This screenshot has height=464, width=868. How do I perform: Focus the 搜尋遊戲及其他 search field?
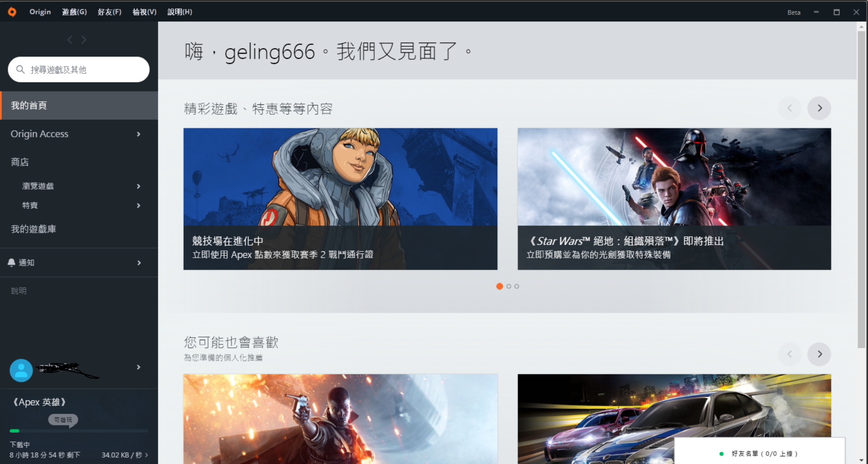79,69
